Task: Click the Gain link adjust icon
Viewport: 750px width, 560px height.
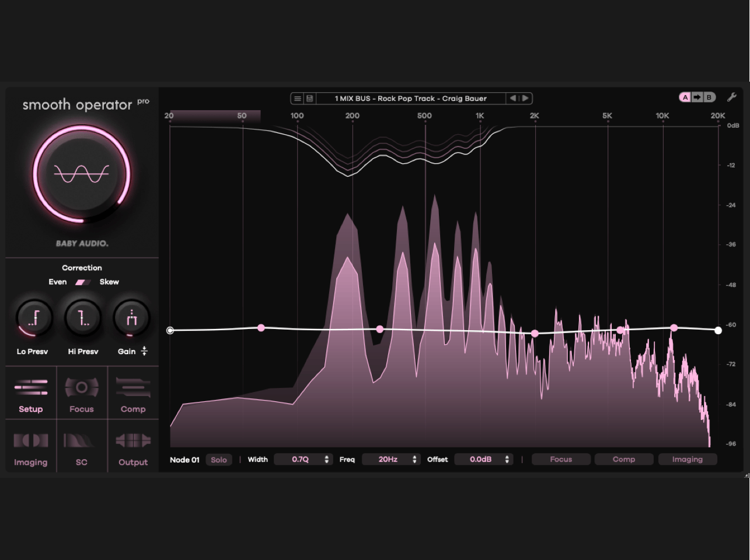Action: pyautogui.click(x=144, y=351)
